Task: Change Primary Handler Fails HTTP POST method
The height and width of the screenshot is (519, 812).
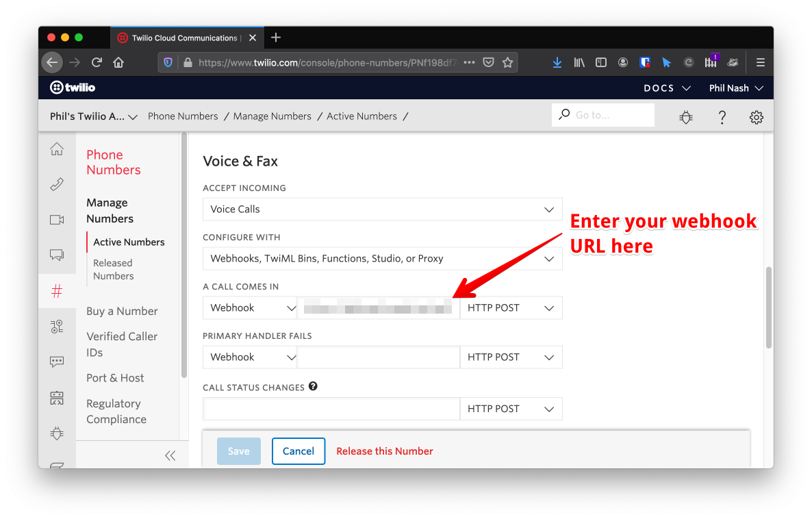Action: (511, 357)
